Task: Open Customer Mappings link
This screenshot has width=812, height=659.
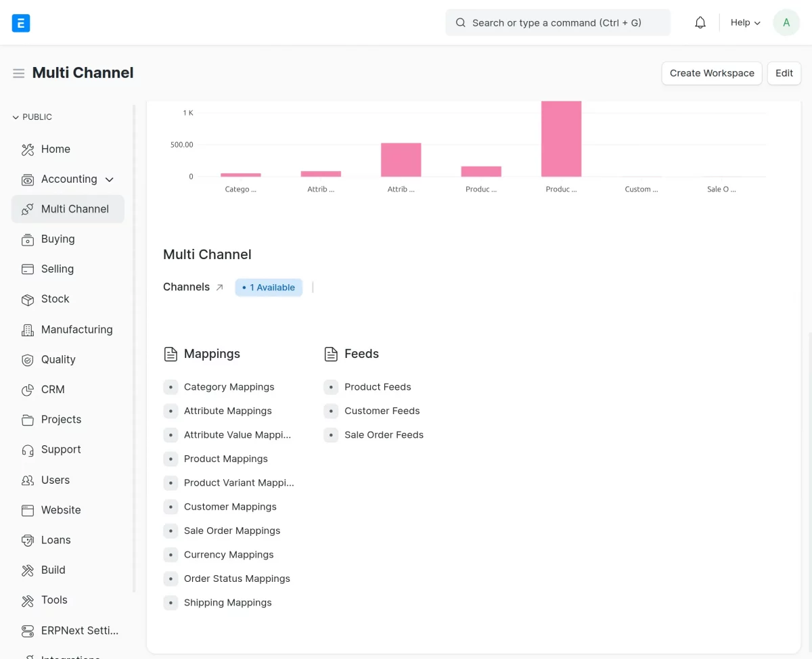Action: tap(230, 507)
